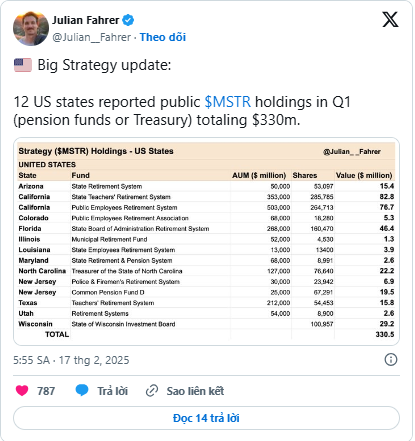Click the Sao liên kết copy link label
415x441 pixels.
coord(195,391)
